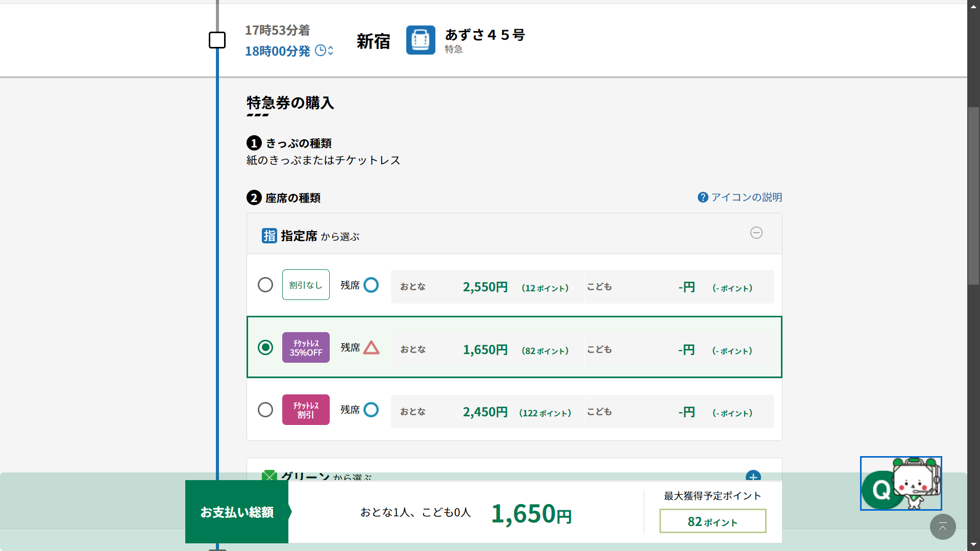Open the アイコンの説明 link
Image resolution: width=980 pixels, height=551 pixels.
(x=746, y=197)
